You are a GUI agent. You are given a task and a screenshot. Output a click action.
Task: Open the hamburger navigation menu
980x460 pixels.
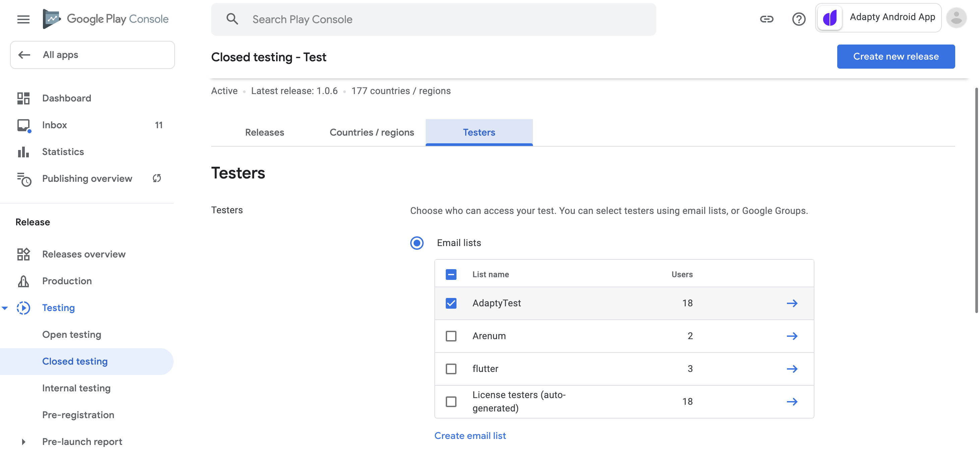pos(23,19)
